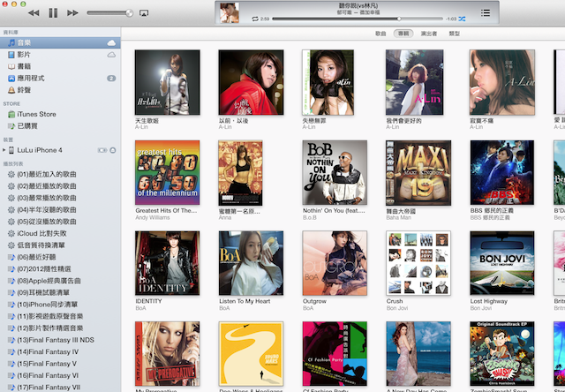Pause the currently playing song
Screen dimensions: 565x392
coord(53,13)
